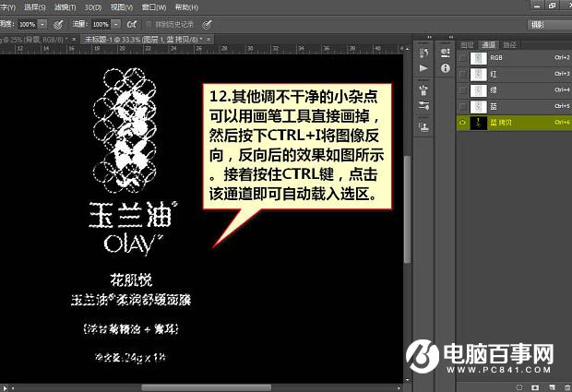Open the 帮助(H) menu
This screenshot has height=392, width=572.
click(x=186, y=7)
